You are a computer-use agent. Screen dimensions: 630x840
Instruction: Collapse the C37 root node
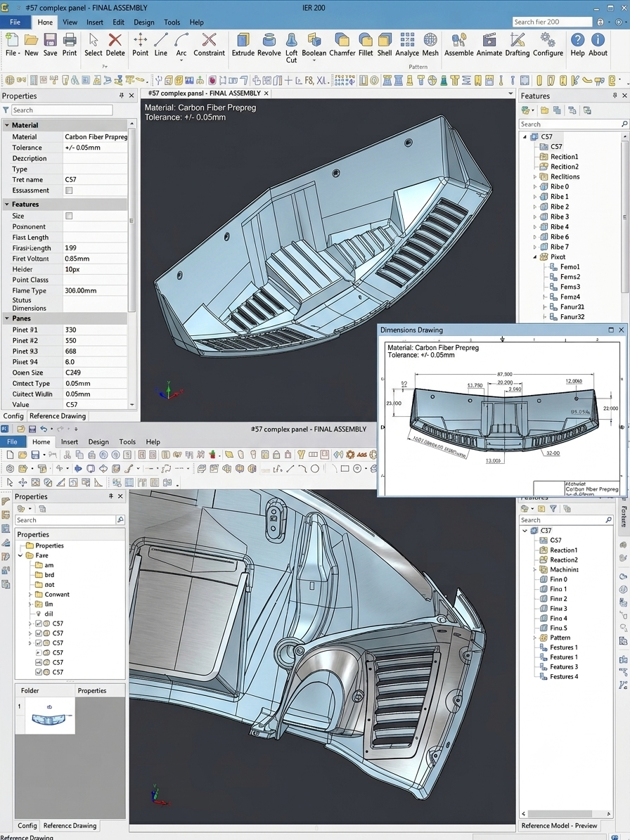[x=525, y=530]
